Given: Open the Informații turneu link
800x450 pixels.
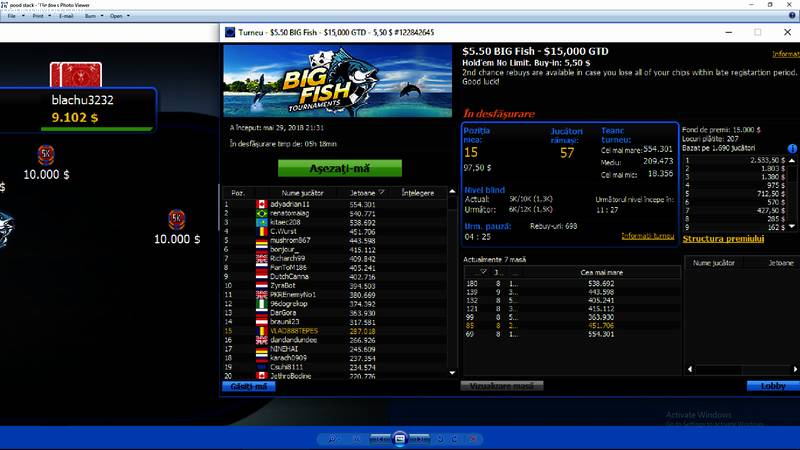Looking at the screenshot, I should [x=647, y=236].
